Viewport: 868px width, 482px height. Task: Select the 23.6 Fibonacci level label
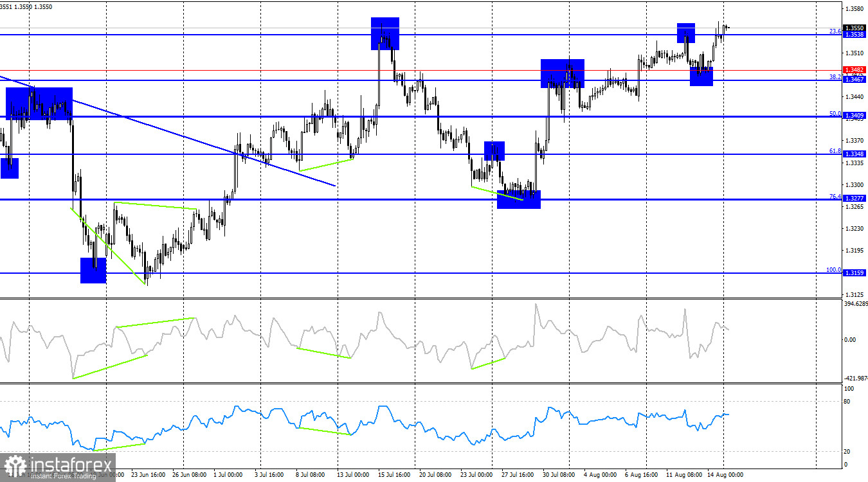[835, 31]
